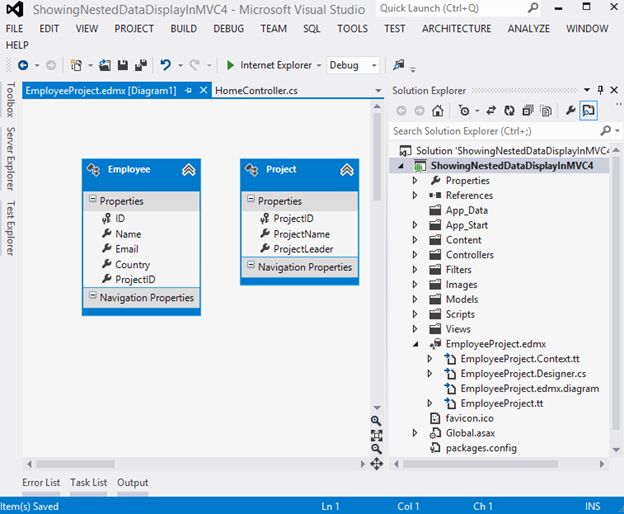Select EmployeeProject.edmx.diagram file
Screen dimensions: 624x514
coord(529,389)
